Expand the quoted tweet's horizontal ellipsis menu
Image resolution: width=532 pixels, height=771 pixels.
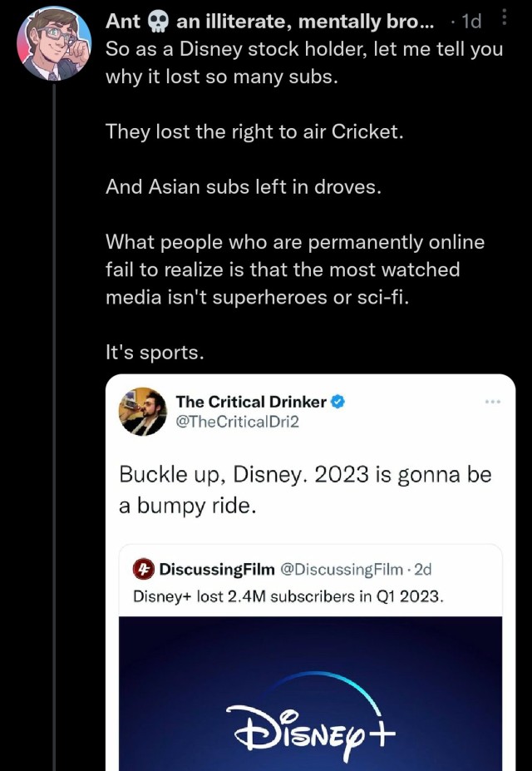(492, 402)
